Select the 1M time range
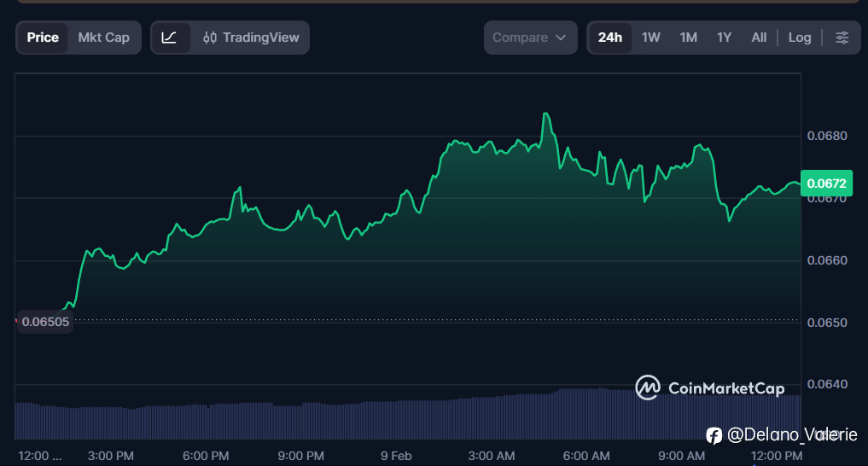Image resolution: width=868 pixels, height=466 pixels. [x=688, y=38]
